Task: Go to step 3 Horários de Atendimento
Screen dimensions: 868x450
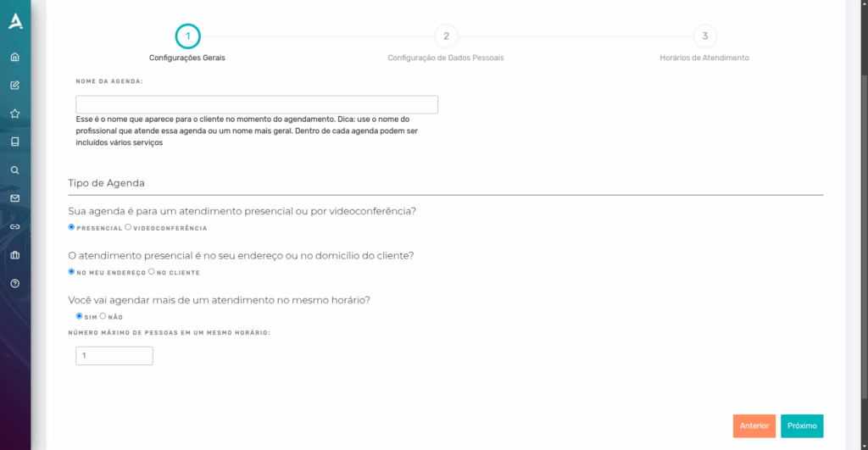Action: tap(704, 36)
